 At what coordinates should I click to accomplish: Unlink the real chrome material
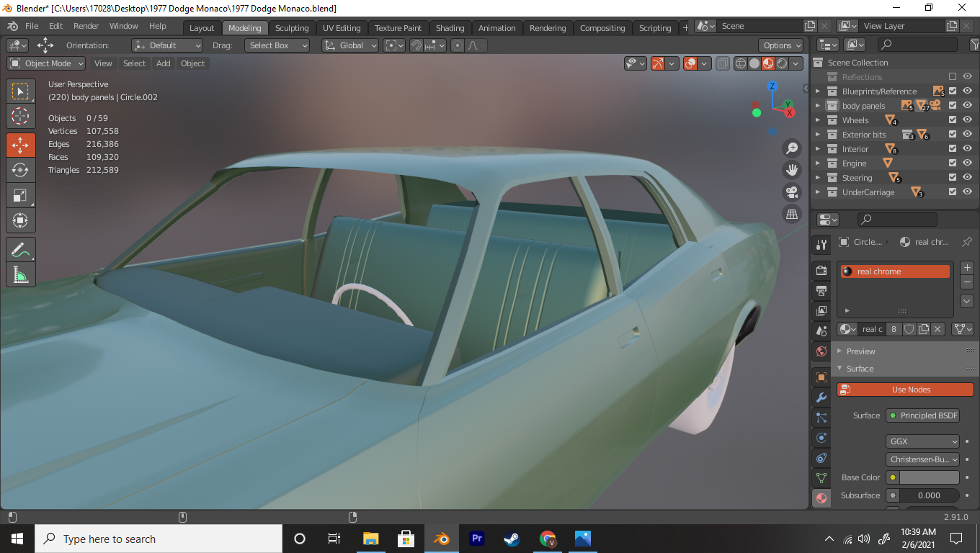(x=937, y=329)
